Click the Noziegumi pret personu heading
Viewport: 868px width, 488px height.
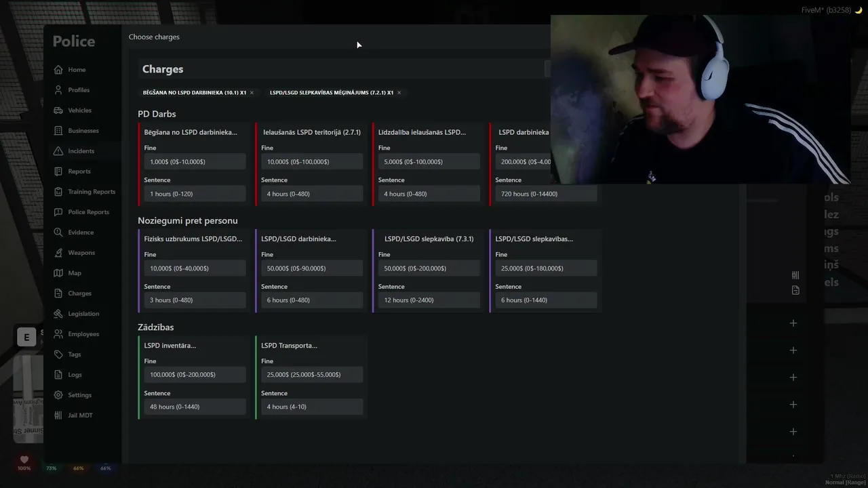(188, 220)
